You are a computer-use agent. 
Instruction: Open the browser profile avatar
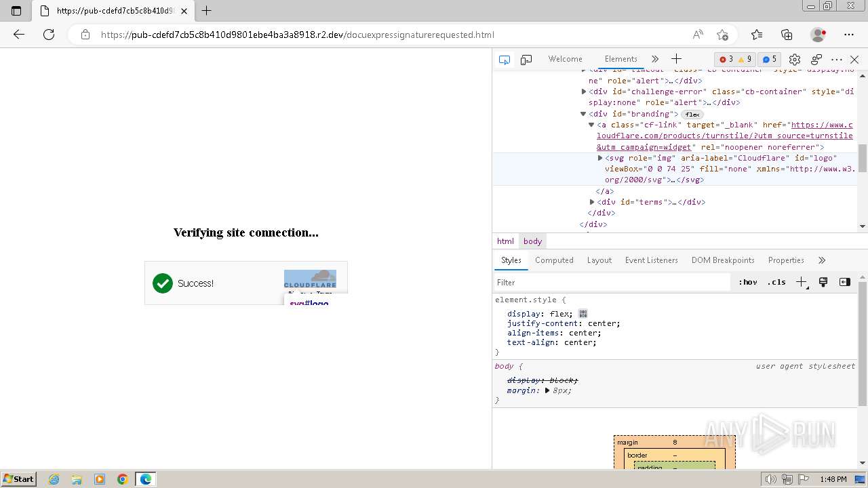(x=818, y=35)
